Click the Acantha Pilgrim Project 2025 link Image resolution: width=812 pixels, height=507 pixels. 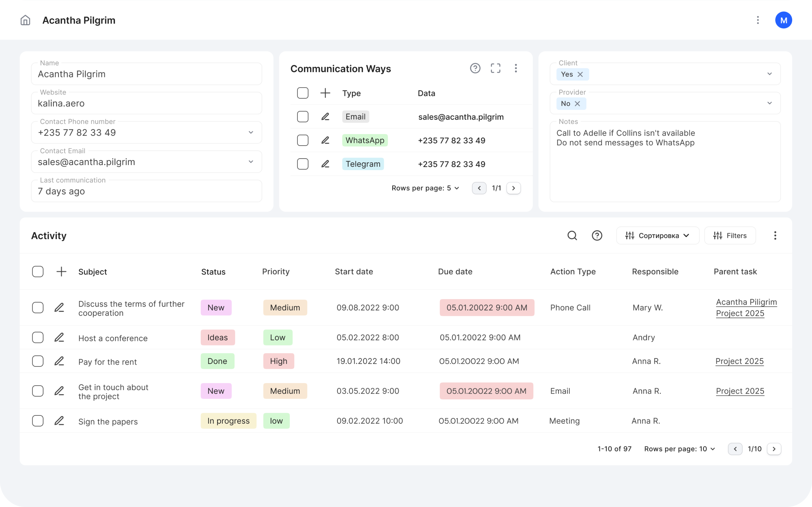click(x=745, y=307)
